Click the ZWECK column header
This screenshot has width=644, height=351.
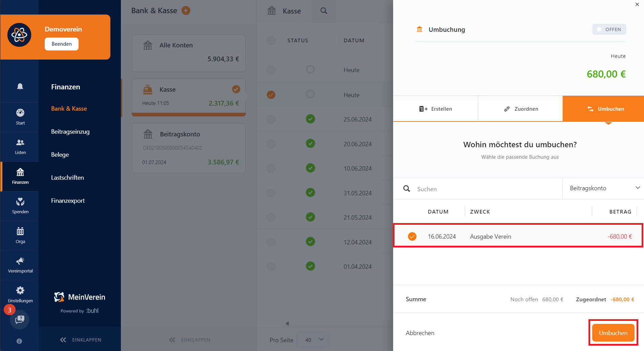coord(480,212)
